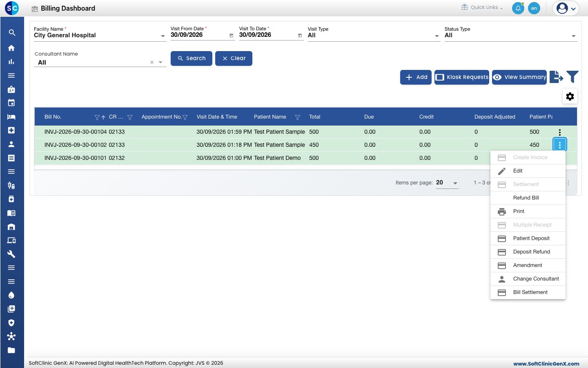
Task: Open the Quick Links dropdown
Action: (x=482, y=7)
